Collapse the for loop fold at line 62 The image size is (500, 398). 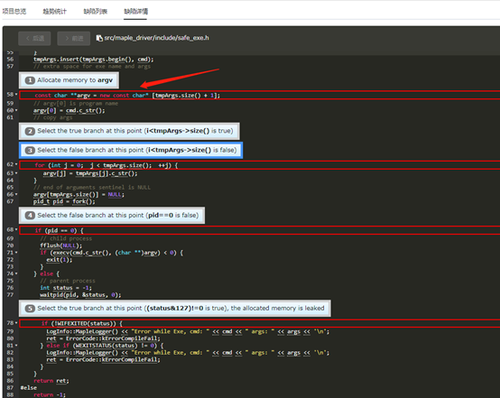pyautogui.click(x=16, y=165)
